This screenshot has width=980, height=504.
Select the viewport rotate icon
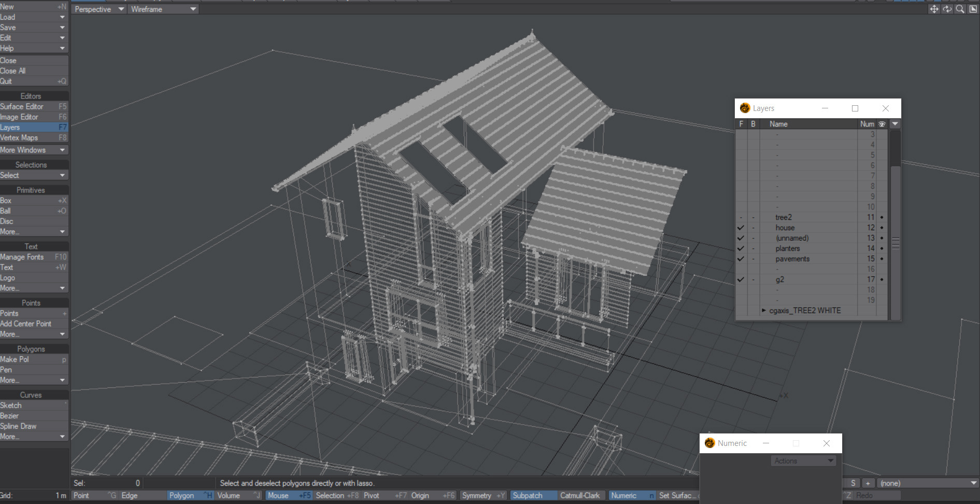(947, 9)
